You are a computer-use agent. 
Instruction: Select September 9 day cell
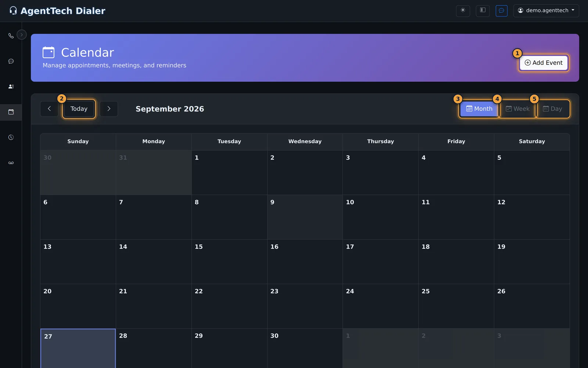305,217
